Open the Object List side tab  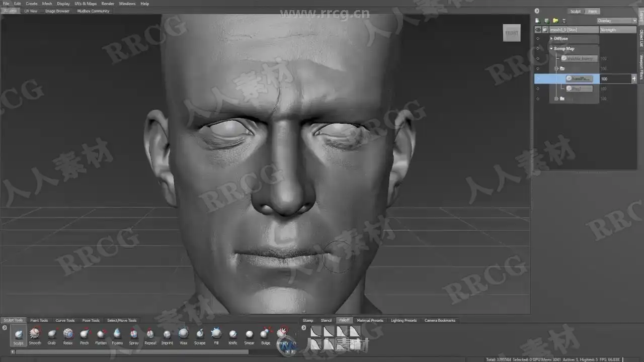[x=641, y=38]
